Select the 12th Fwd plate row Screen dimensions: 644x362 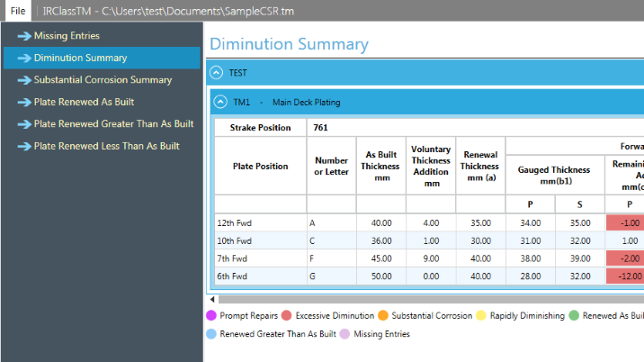(429, 223)
